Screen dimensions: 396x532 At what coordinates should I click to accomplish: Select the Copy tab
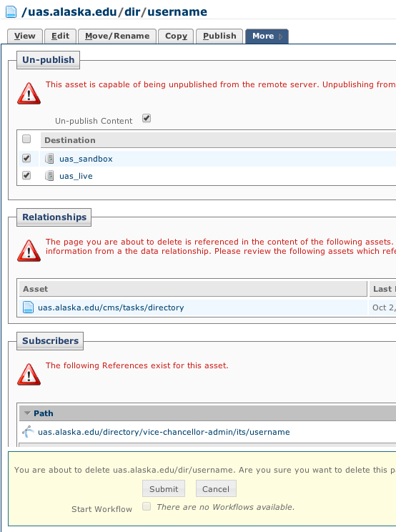pyautogui.click(x=176, y=36)
